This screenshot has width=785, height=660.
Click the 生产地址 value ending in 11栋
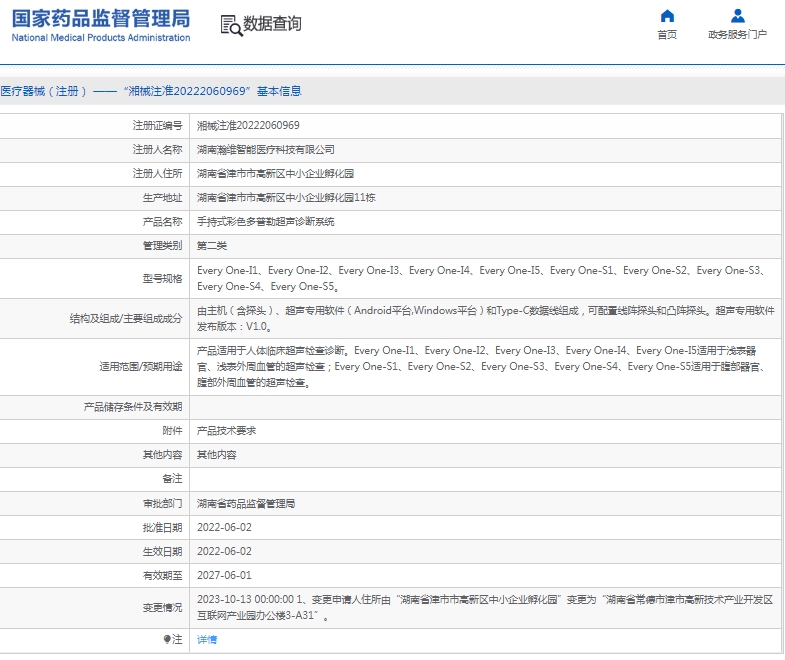[286, 197]
